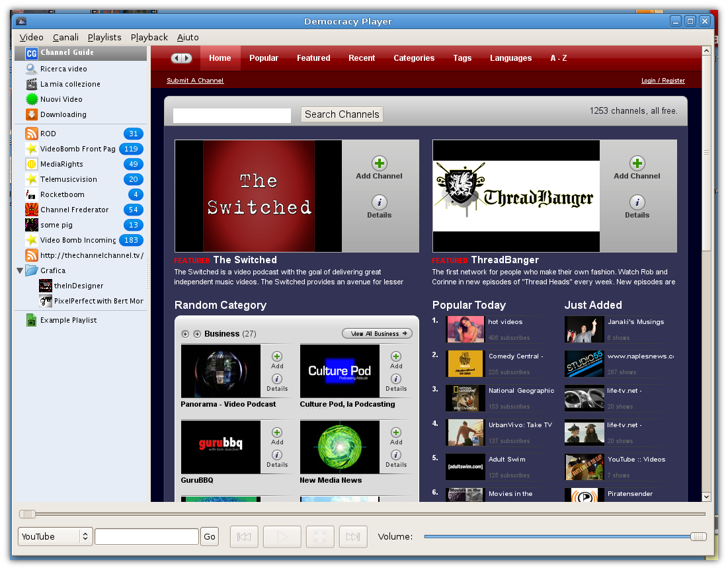The width and height of the screenshot is (728, 570).
Task: Show previous random category arrow
Action: pyautogui.click(x=185, y=334)
